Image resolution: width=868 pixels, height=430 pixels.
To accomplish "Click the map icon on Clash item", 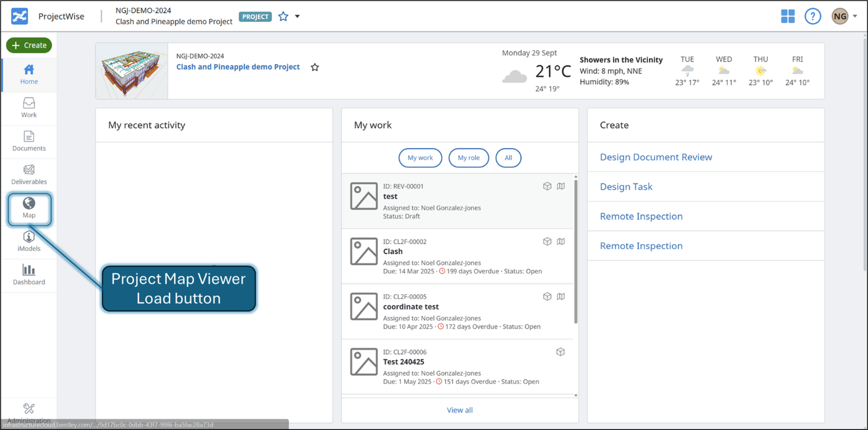I will (561, 242).
